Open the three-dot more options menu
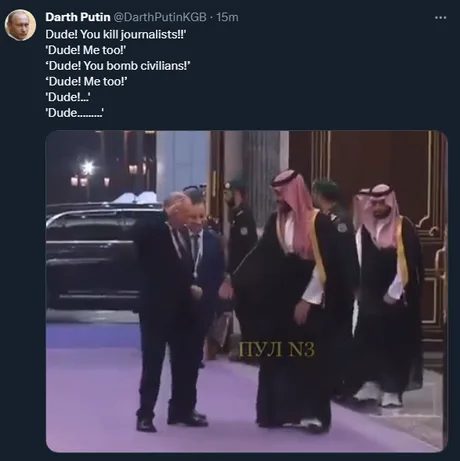460x461 pixels. pos(441,18)
